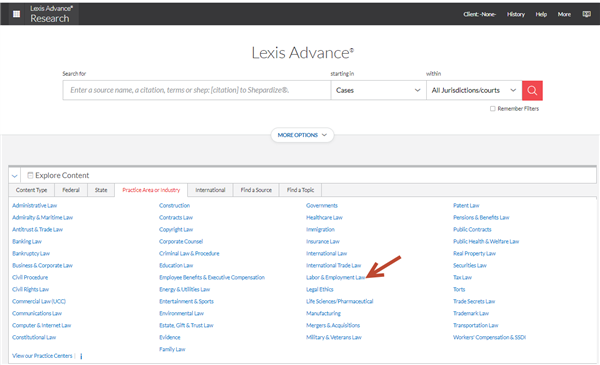This screenshot has height=365, width=600.
Task: Click the red search magnifier button
Action: (532, 90)
